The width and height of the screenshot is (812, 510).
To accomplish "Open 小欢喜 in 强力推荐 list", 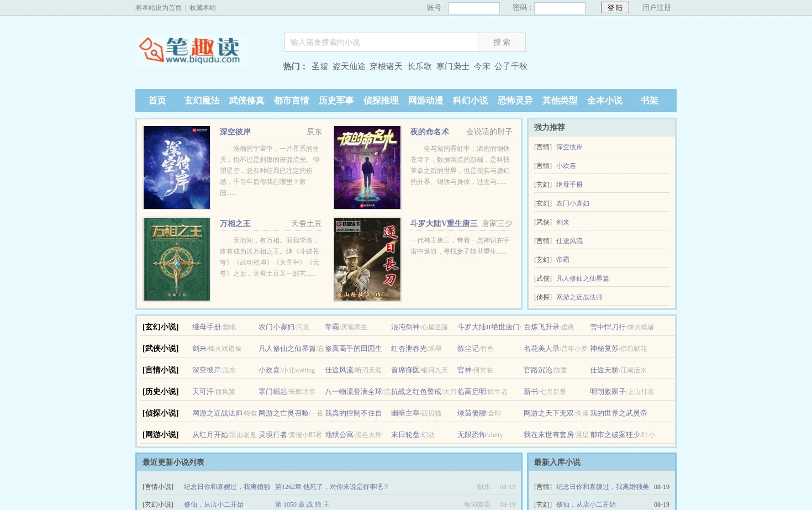I will click(566, 166).
